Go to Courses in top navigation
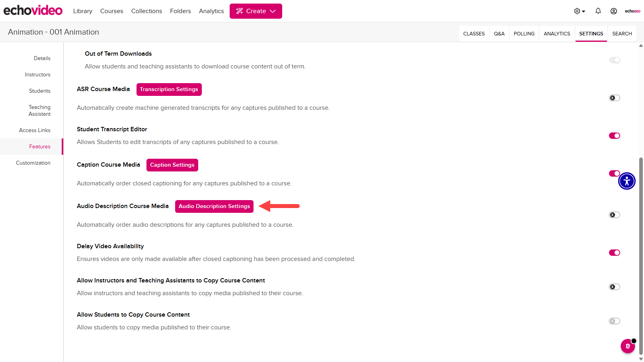Image resolution: width=644 pixels, height=362 pixels. point(112,11)
